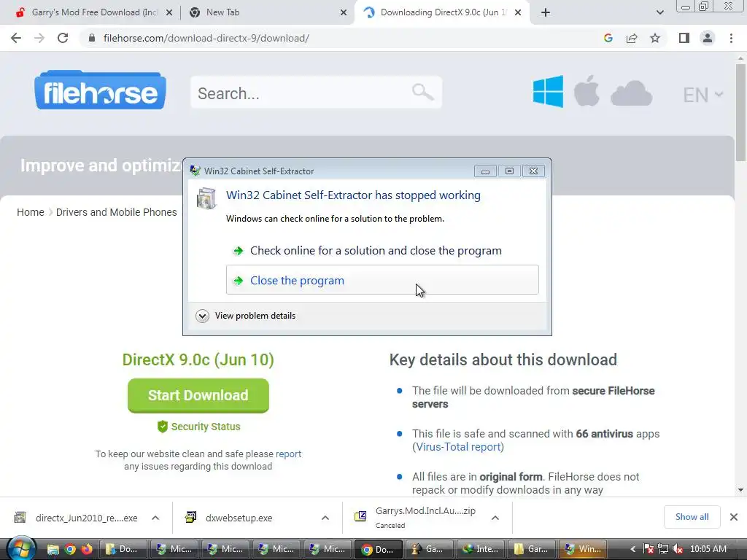Switch to the Chrome Do... taskbar window
Screen dimensions: 747x560
click(379, 549)
